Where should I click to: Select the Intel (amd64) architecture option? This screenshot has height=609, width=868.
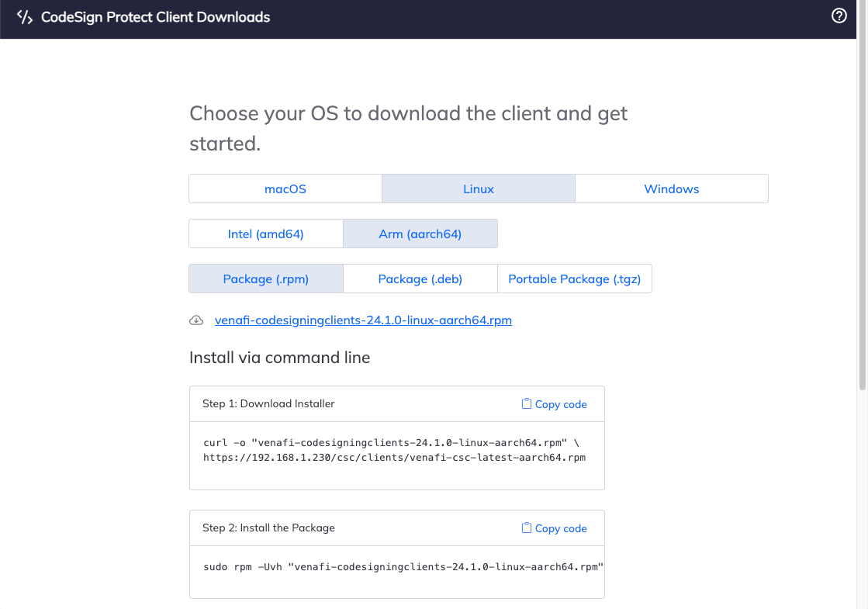(265, 234)
